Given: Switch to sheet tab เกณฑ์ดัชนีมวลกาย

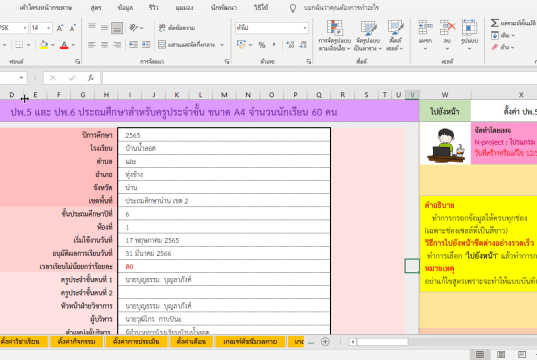Looking at the screenshot, I should [x=250, y=342].
